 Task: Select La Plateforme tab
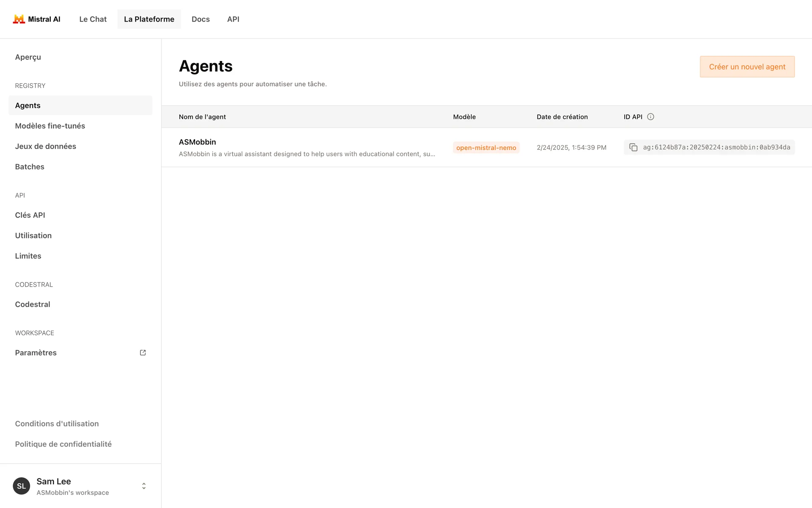[149, 19]
